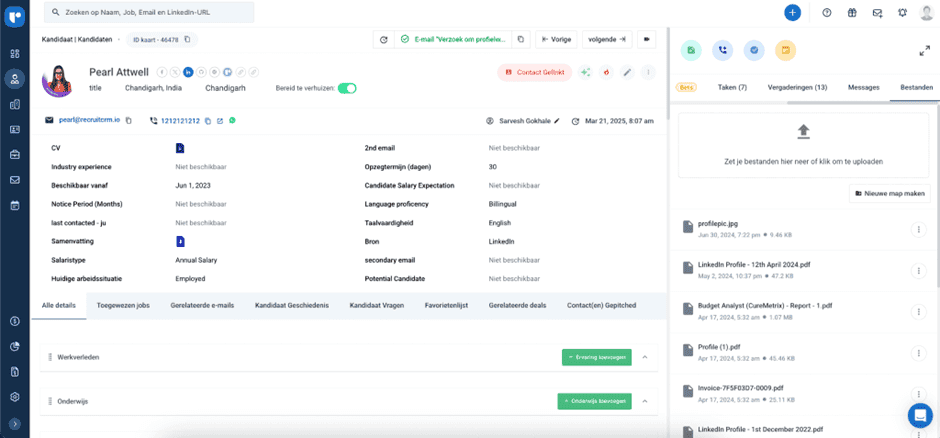Viewport: 940px width, 438px height.
Task: Click the Contact Gelinkt button
Action: tap(535, 72)
